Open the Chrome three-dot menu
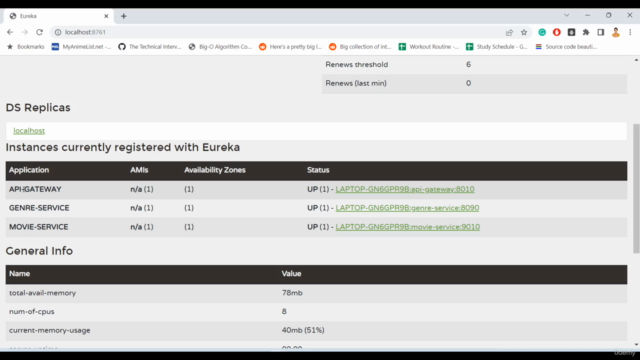 point(630,32)
